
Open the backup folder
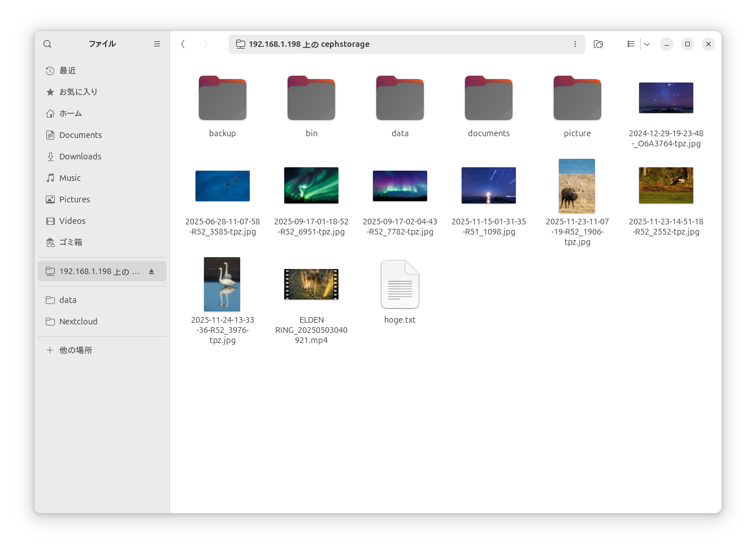pyautogui.click(x=223, y=99)
